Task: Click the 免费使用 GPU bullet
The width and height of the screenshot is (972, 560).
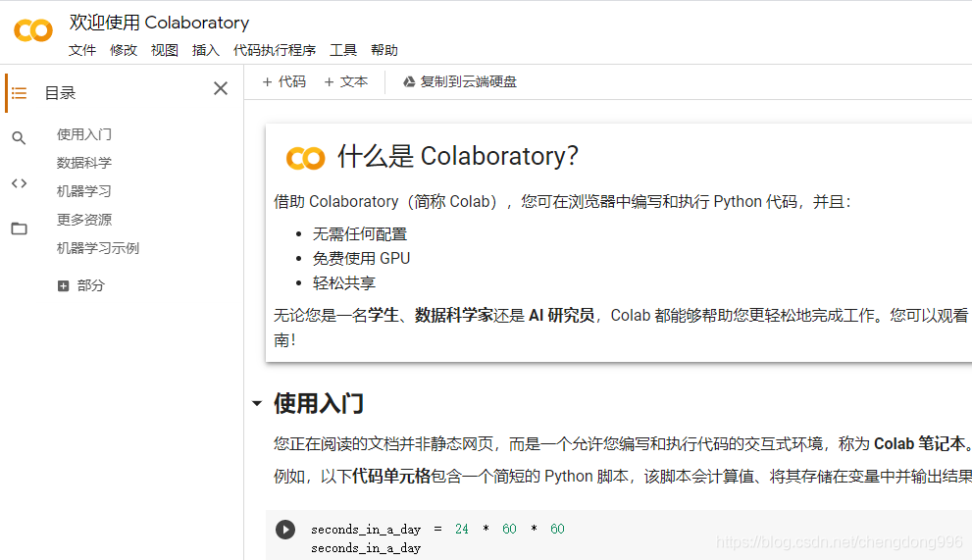Action: point(361,259)
